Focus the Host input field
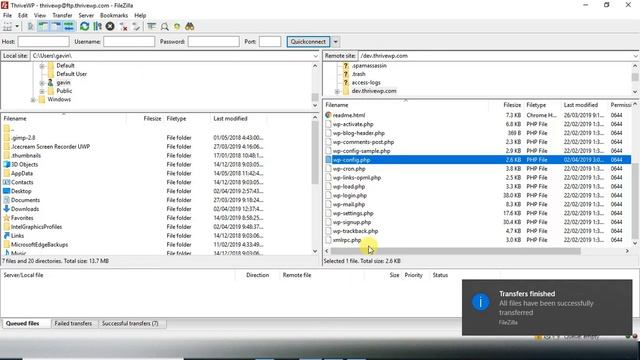Viewport: 640px width, 360px height. click(x=43, y=42)
